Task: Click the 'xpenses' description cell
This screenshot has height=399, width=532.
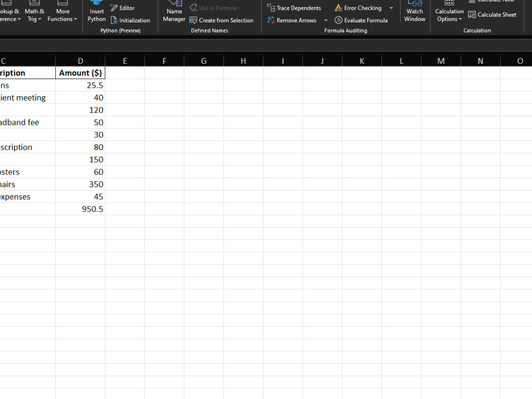Action: click(28, 197)
